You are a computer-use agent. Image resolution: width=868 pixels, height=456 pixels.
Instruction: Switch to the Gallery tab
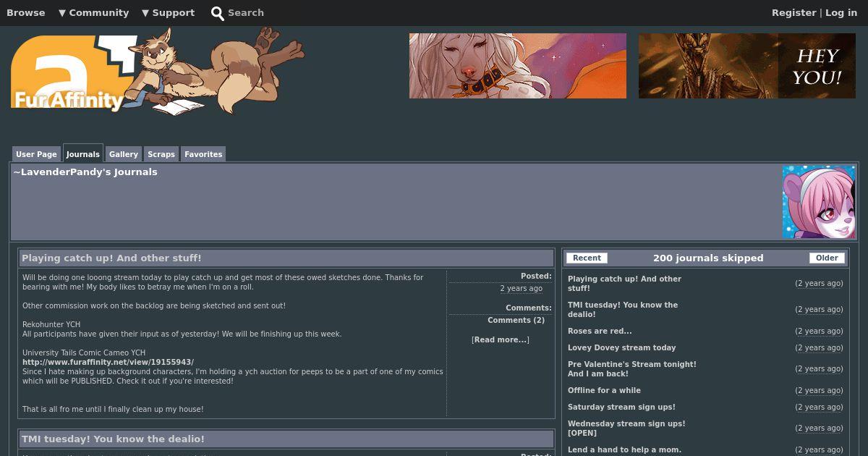click(124, 154)
